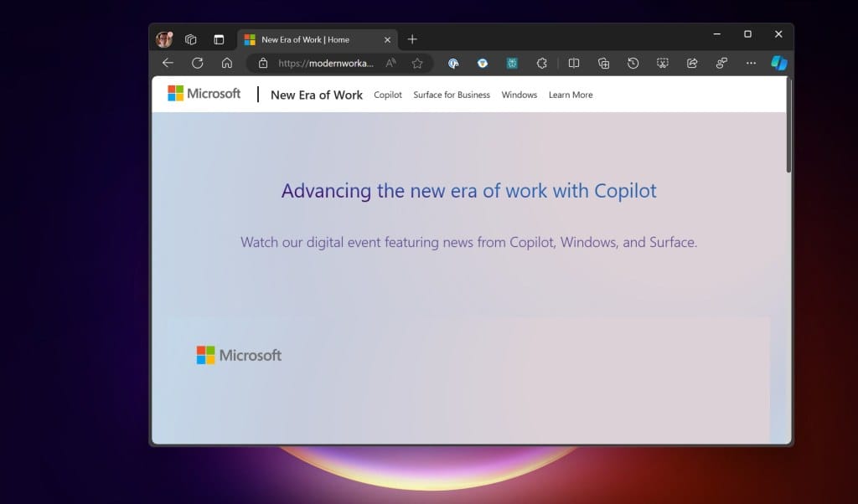
Task: Open the Settings and more menu
Action: 752,63
